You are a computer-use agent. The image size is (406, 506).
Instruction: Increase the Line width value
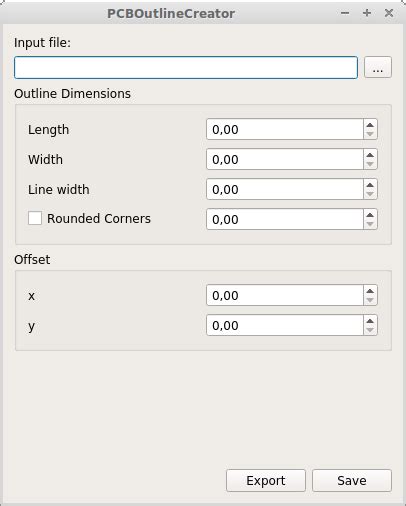click(370, 185)
